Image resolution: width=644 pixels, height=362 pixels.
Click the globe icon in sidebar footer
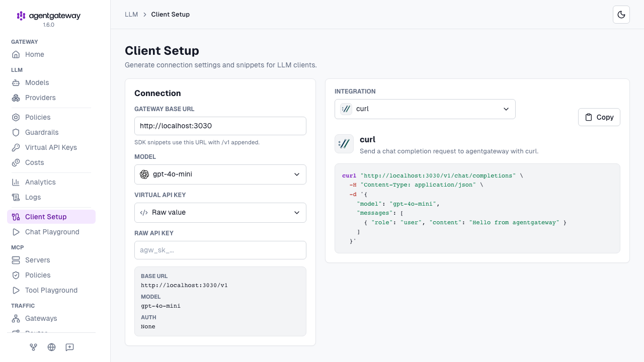tap(51, 347)
